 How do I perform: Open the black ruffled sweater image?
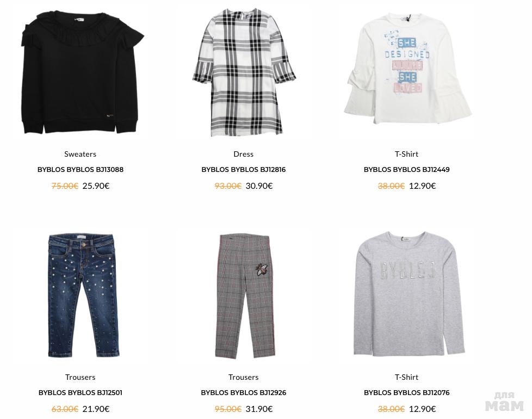pos(81,72)
